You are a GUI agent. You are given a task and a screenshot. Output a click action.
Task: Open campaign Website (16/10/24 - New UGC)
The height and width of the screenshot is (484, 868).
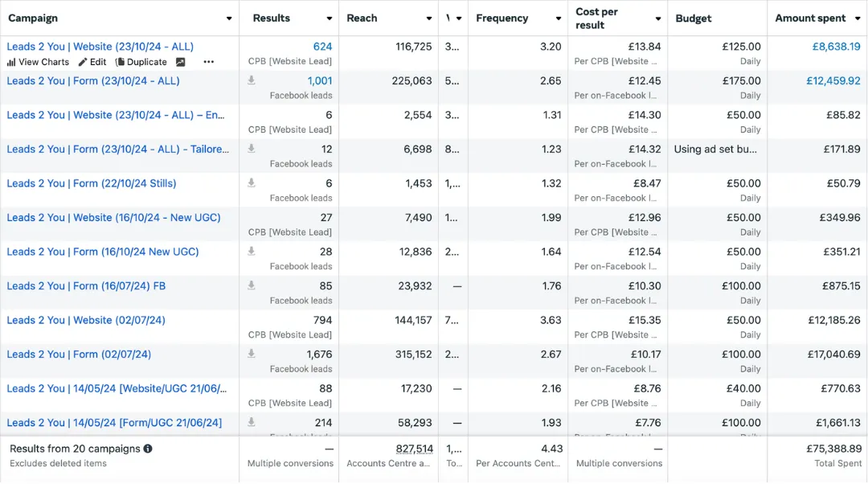click(113, 218)
